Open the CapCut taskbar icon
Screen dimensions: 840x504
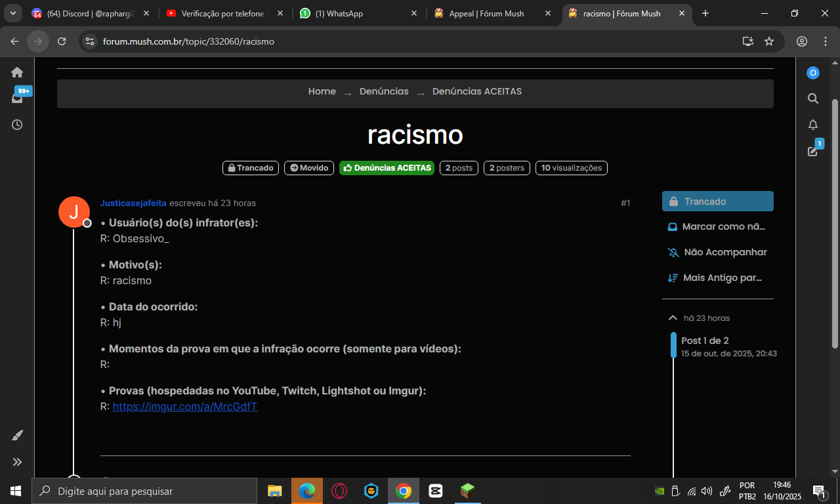click(435, 491)
